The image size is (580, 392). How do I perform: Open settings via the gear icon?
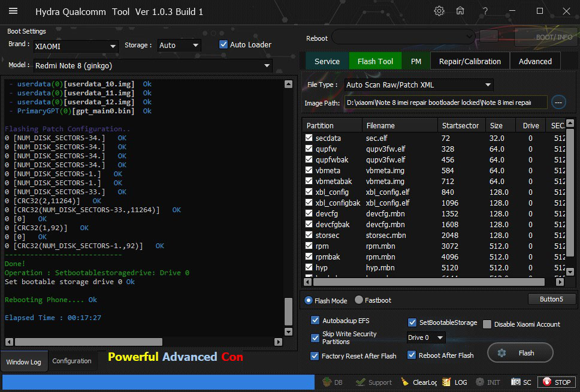439,11
